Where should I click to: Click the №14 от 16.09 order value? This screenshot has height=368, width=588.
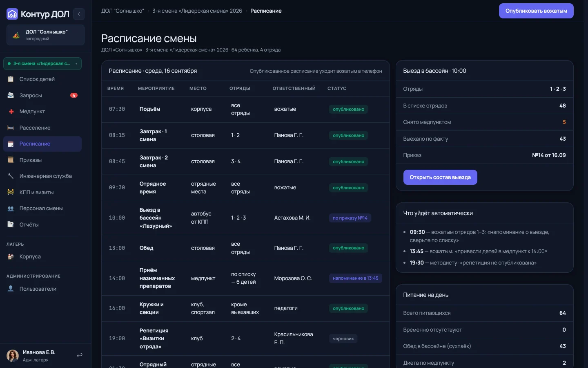549,155
